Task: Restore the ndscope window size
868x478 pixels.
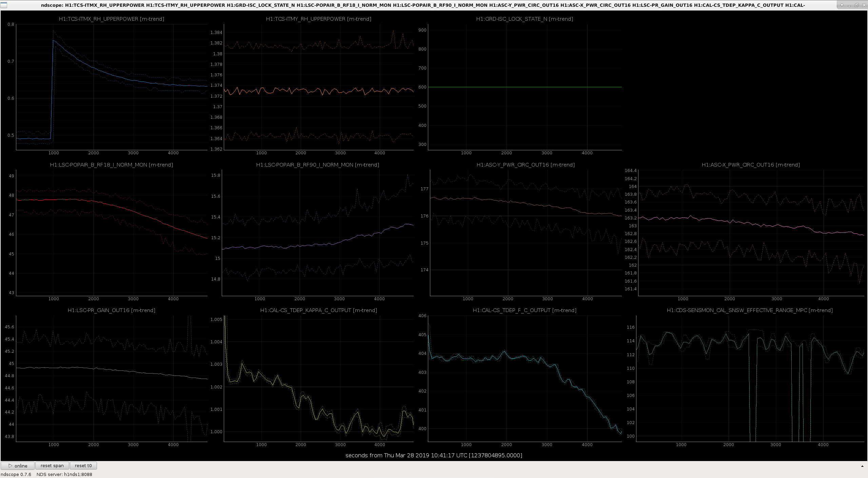Action: pos(856,5)
